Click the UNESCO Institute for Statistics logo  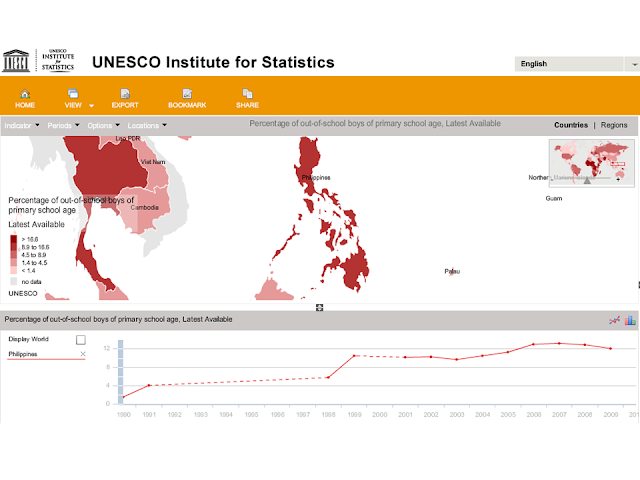58,61
